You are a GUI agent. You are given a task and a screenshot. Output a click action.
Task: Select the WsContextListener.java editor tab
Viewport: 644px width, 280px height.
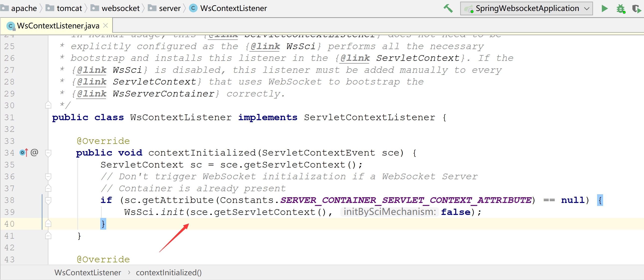(x=58, y=26)
